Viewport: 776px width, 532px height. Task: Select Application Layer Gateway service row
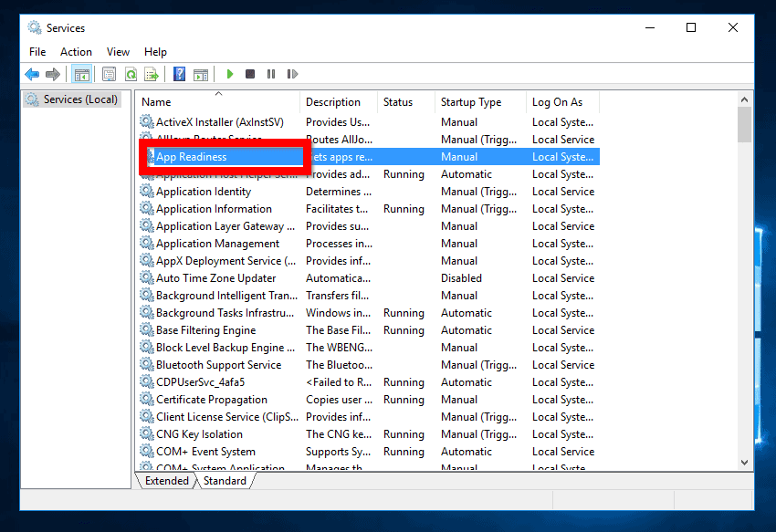tap(369, 226)
